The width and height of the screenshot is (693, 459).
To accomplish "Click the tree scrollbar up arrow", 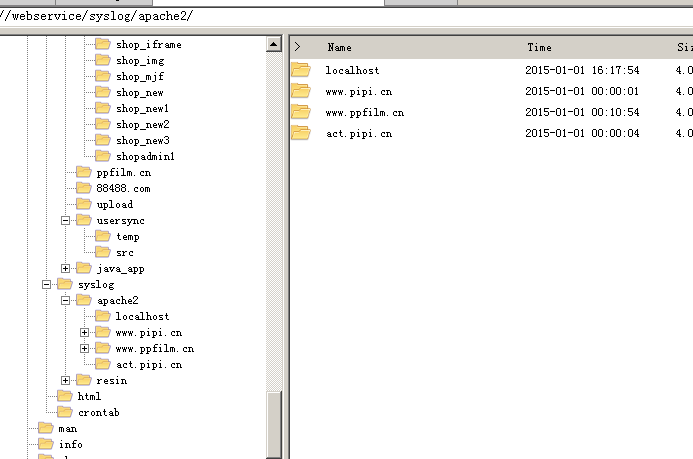I will coord(274,44).
